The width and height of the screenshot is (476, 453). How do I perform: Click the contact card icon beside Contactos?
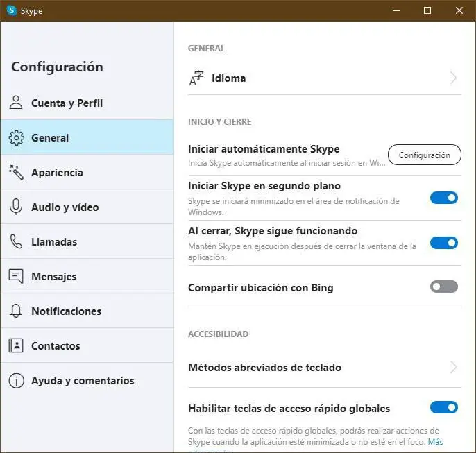pos(16,345)
